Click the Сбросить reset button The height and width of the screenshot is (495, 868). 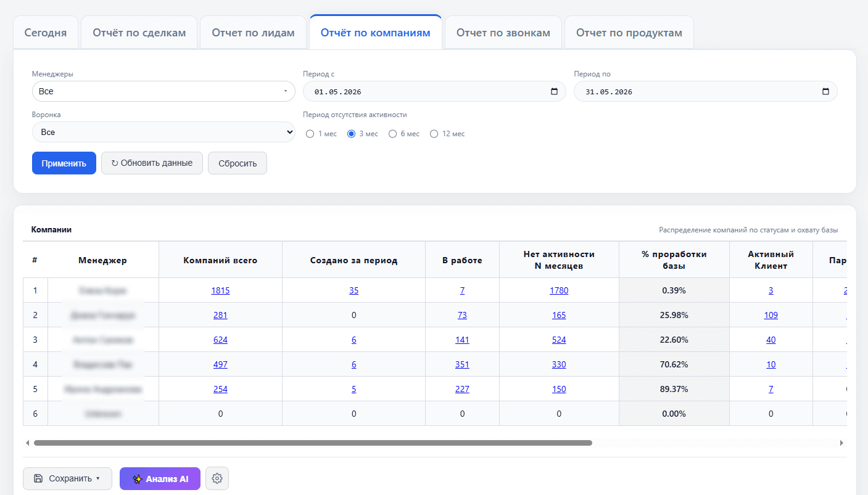coord(238,163)
